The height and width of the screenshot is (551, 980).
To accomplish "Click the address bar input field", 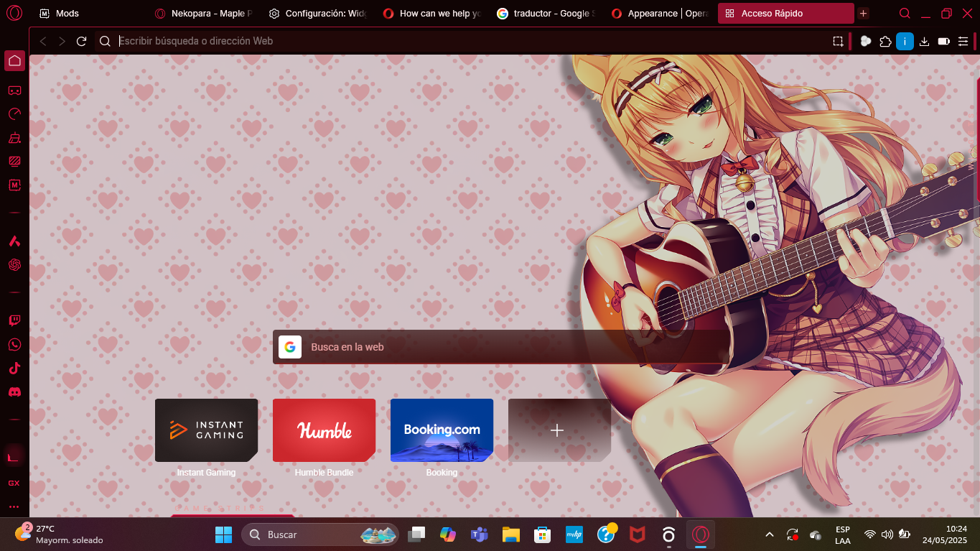I will click(470, 41).
